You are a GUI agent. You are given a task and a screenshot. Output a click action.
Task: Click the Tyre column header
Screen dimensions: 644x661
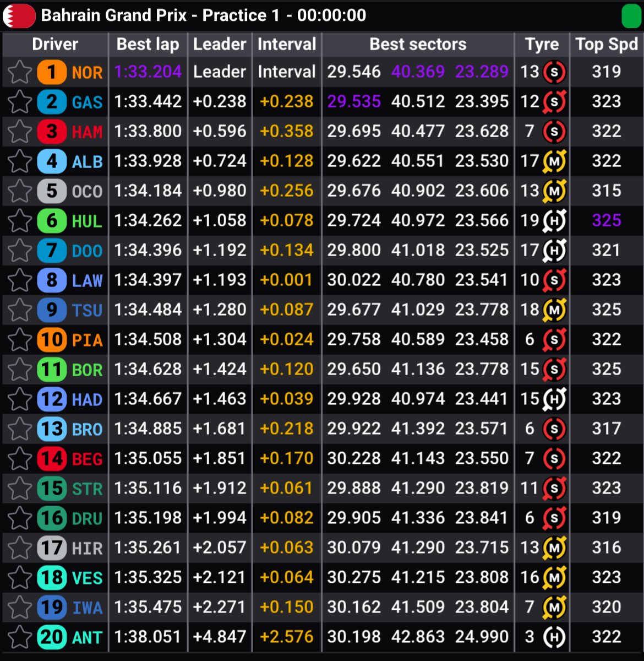pos(542,44)
